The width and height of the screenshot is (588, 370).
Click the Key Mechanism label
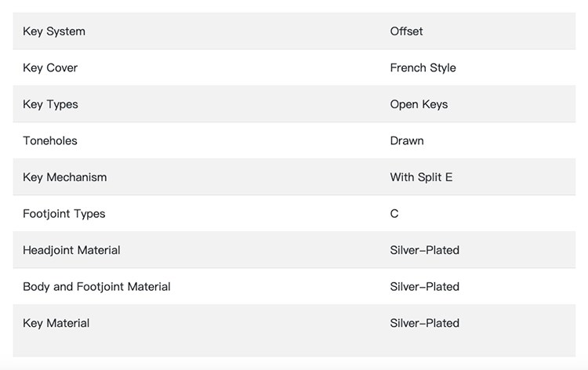(64, 177)
